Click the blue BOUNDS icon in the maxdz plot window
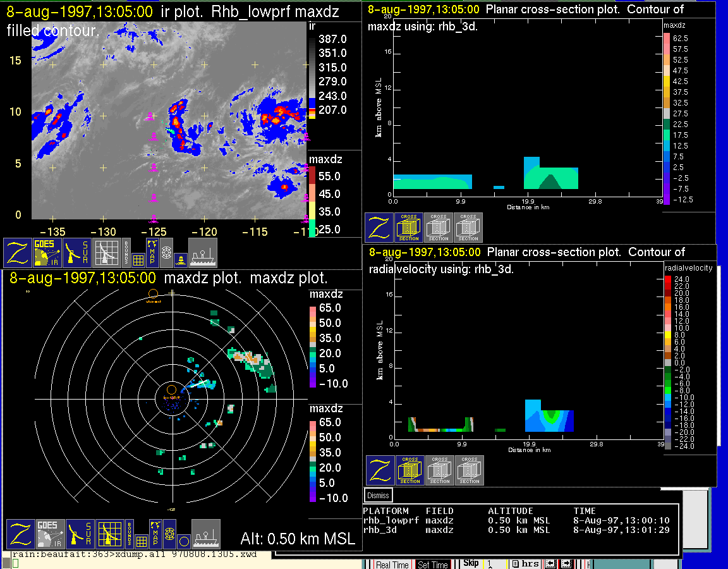Screen dimensions: 728x569 coord(129,534)
